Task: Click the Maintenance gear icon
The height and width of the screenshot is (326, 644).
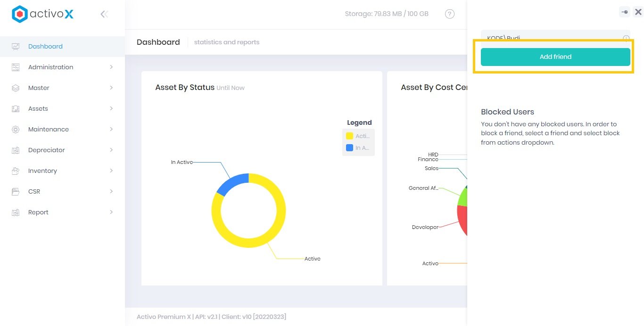Action: (x=16, y=129)
